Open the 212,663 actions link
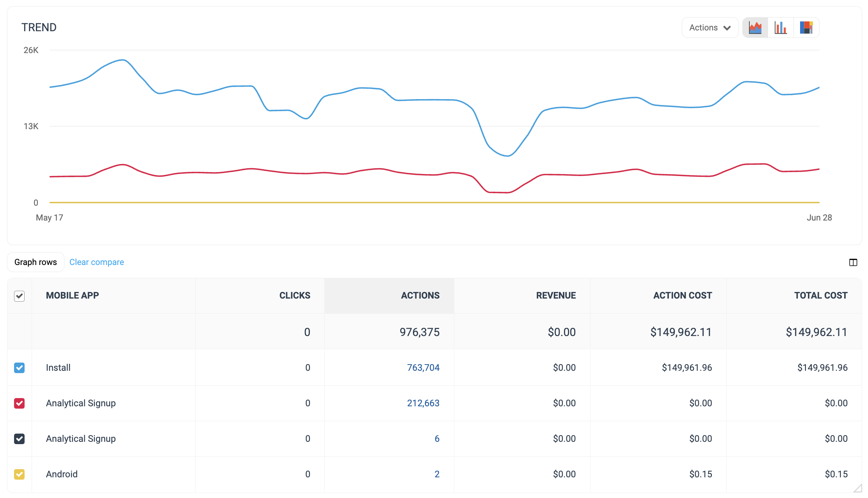The image size is (868, 498). click(x=423, y=403)
